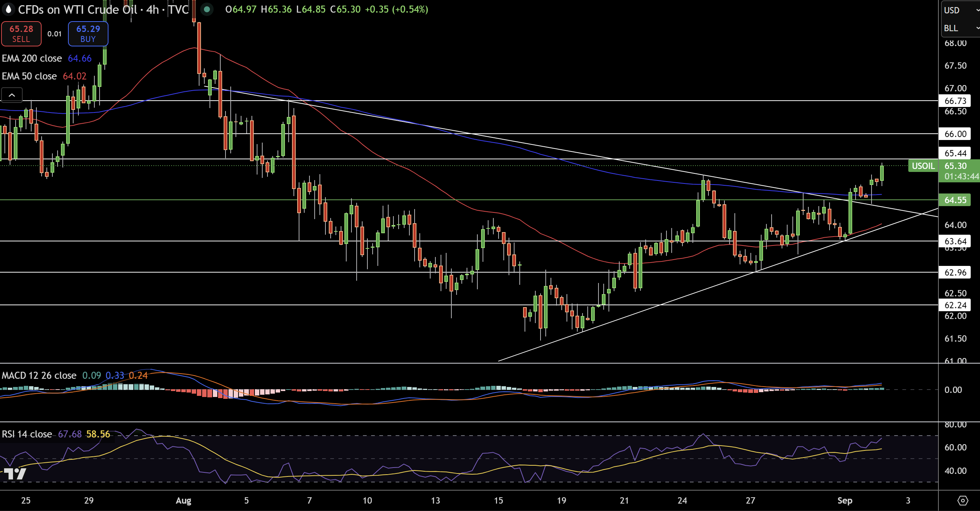
Task: Click the spread value 0.01
Action: click(54, 34)
